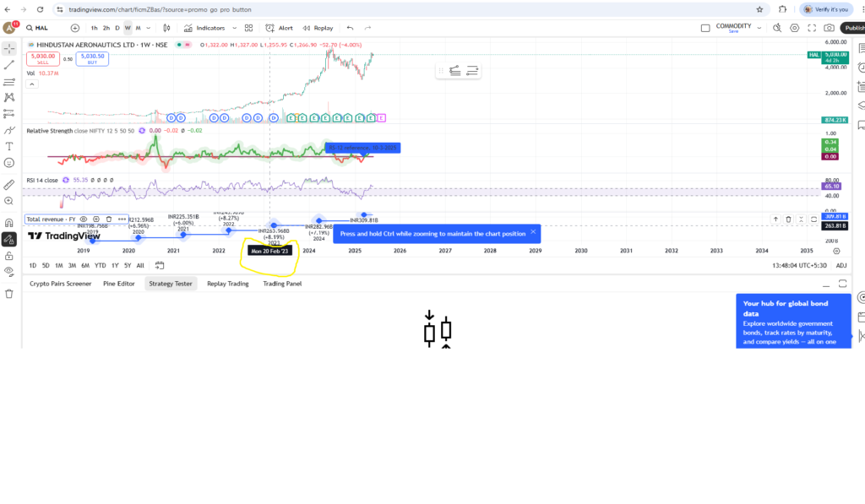This screenshot has width=865, height=504.
Task: Activate the Zoom In tool
Action: (x=8, y=201)
